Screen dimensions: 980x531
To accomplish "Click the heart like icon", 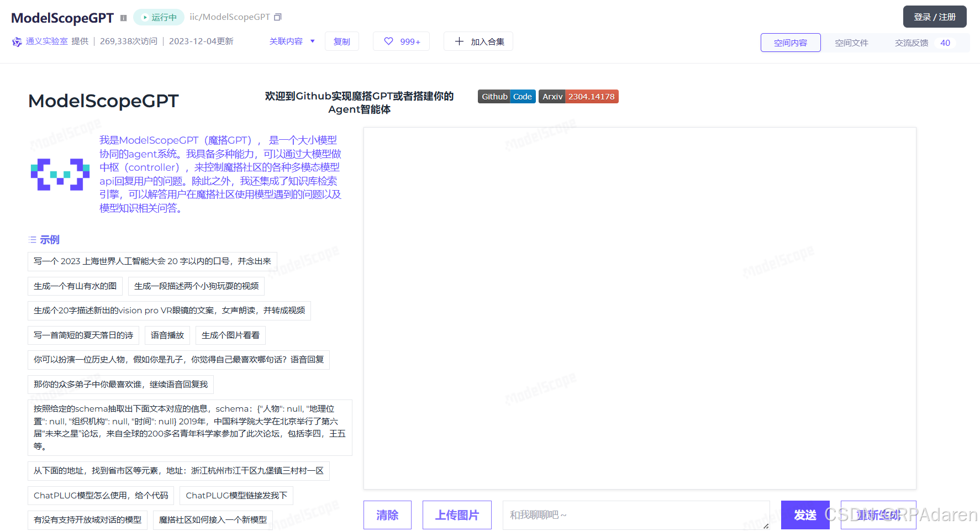I will [x=389, y=41].
